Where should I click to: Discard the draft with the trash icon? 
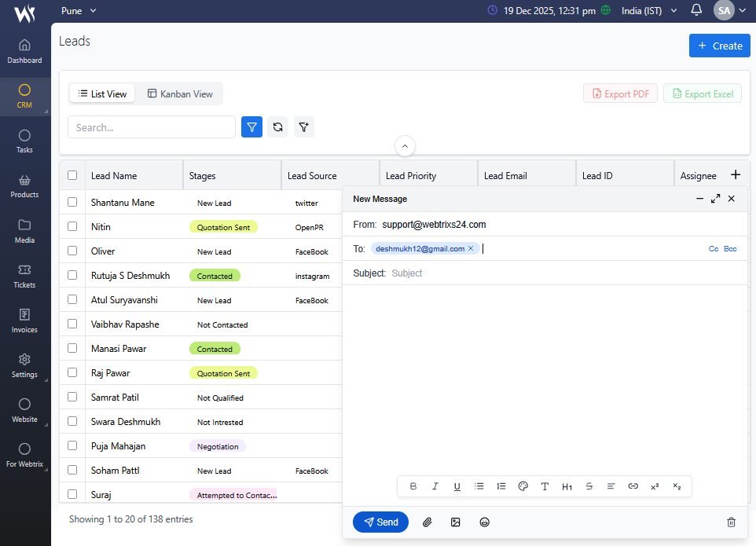pyautogui.click(x=731, y=522)
